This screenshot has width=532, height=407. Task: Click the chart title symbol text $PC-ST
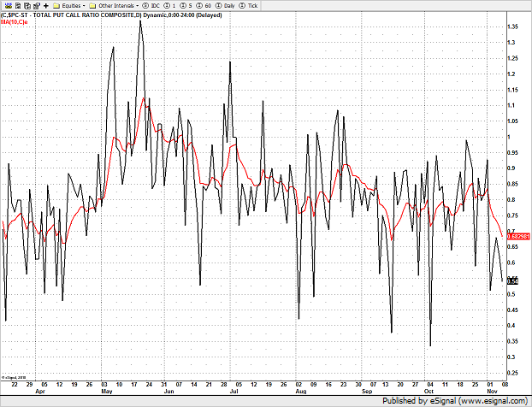pyautogui.click(x=18, y=15)
